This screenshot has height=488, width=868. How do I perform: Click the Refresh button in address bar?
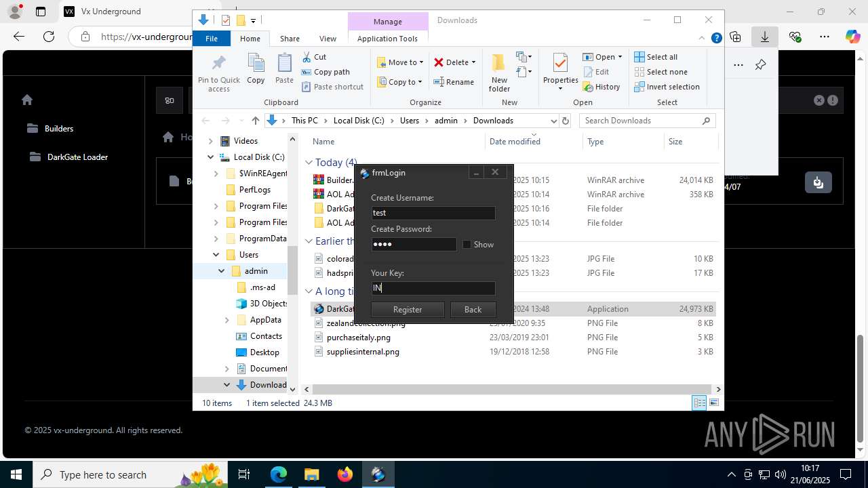pos(566,121)
